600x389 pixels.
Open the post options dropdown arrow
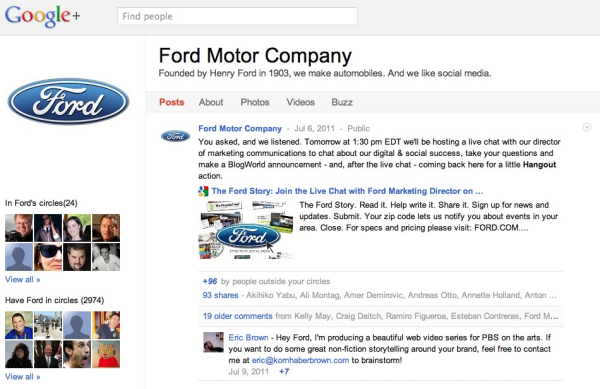[587, 127]
